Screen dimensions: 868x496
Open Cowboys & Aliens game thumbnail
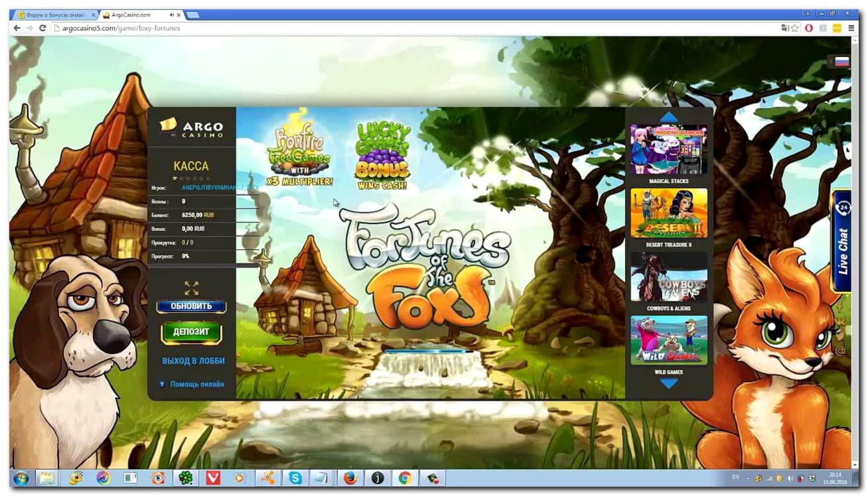[x=668, y=277]
